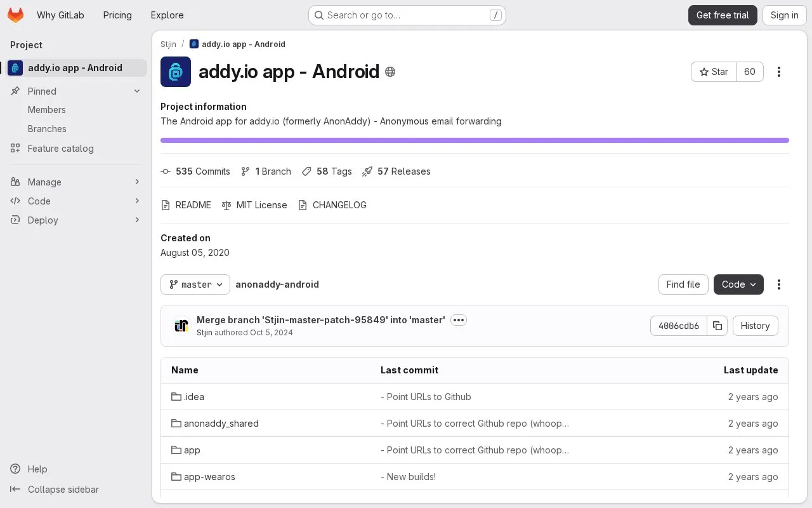The image size is (812, 508).
Task: Expand the Manage sidebar section
Action: 76,182
